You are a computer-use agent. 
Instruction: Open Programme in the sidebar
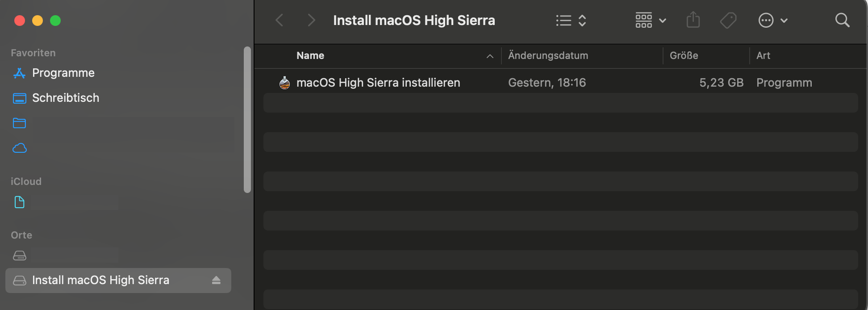pos(63,73)
